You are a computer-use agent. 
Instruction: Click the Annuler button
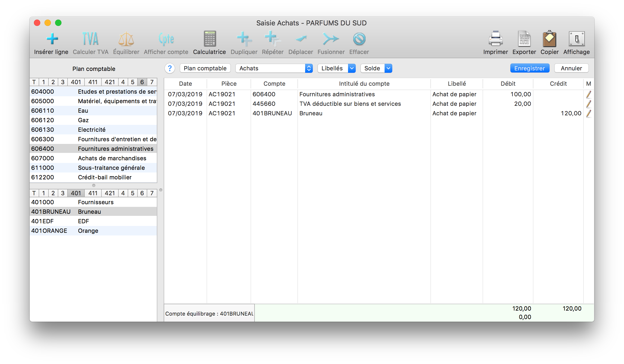[x=571, y=69]
